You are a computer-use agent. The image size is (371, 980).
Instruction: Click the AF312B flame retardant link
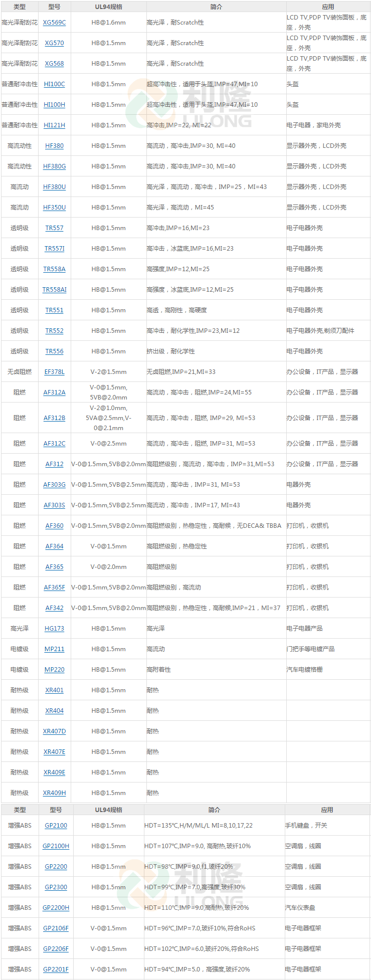(54, 418)
